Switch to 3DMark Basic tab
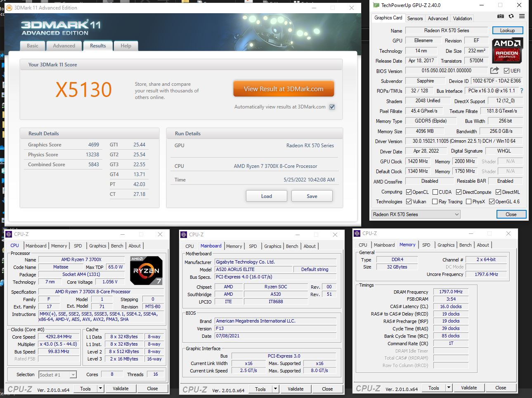This screenshot has height=398, width=532. tap(33, 46)
